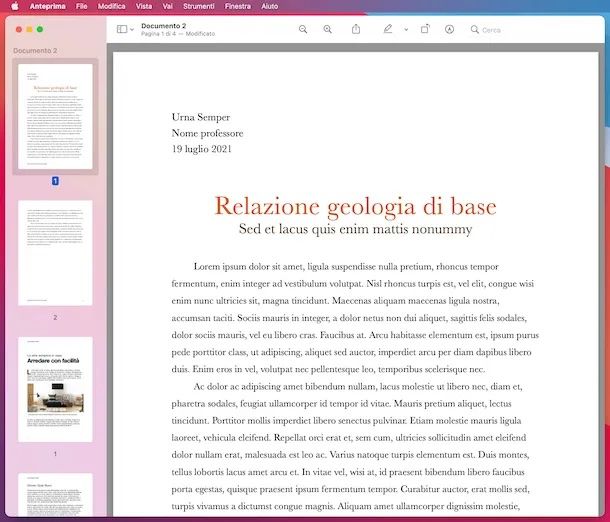The image size is (610, 522).
Task: Expand the sidebar view options chevron
Action: tap(132, 30)
